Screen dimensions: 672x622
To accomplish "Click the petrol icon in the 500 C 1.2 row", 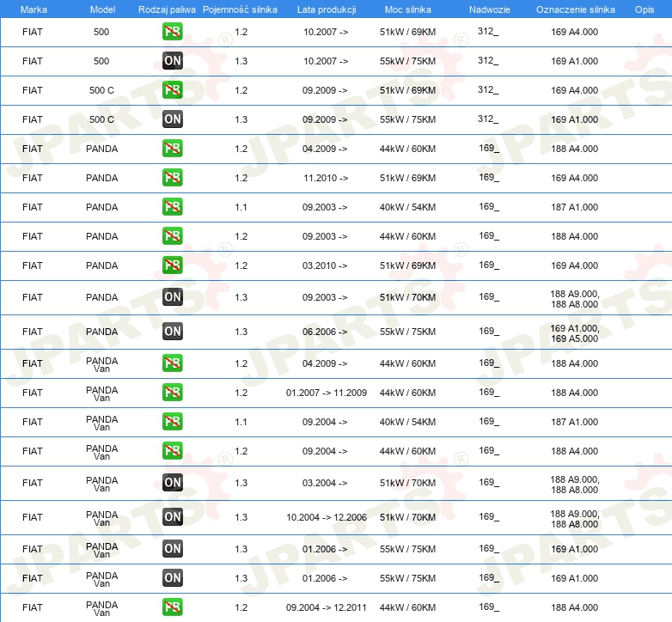I will (172, 89).
